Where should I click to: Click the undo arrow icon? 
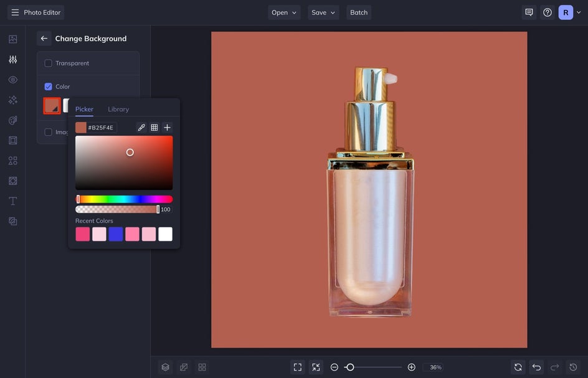point(536,367)
